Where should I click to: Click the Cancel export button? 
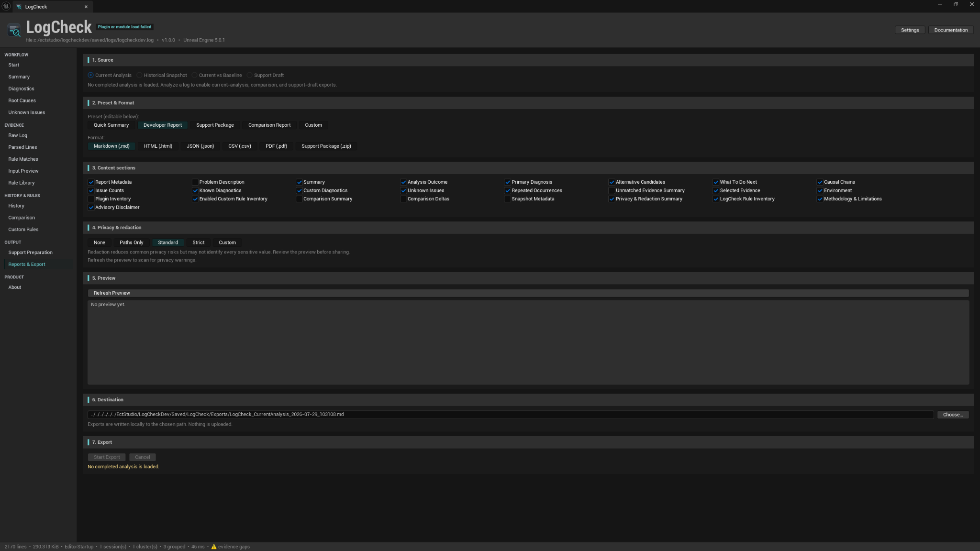(x=143, y=457)
